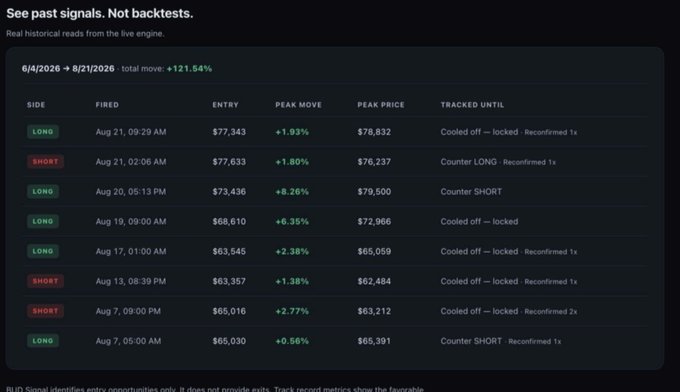Click the LONG badge for Aug 21, 09:29 AM
The image size is (680, 392).
tap(43, 132)
